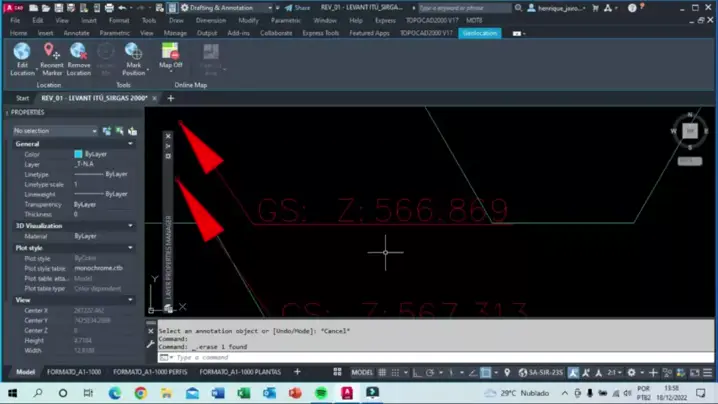This screenshot has width=718, height=404.
Task: Open the Edit Location tool
Action: [22, 59]
